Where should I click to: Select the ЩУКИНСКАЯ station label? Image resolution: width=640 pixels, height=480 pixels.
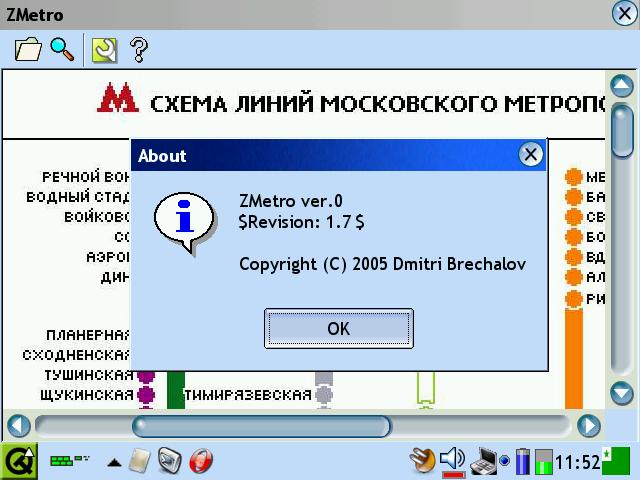coord(87,395)
